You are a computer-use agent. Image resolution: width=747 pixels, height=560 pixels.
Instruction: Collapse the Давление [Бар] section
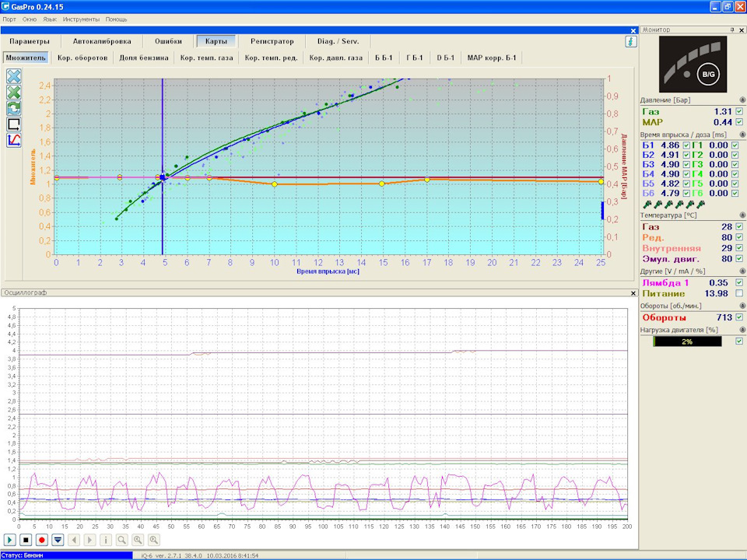pos(742,100)
